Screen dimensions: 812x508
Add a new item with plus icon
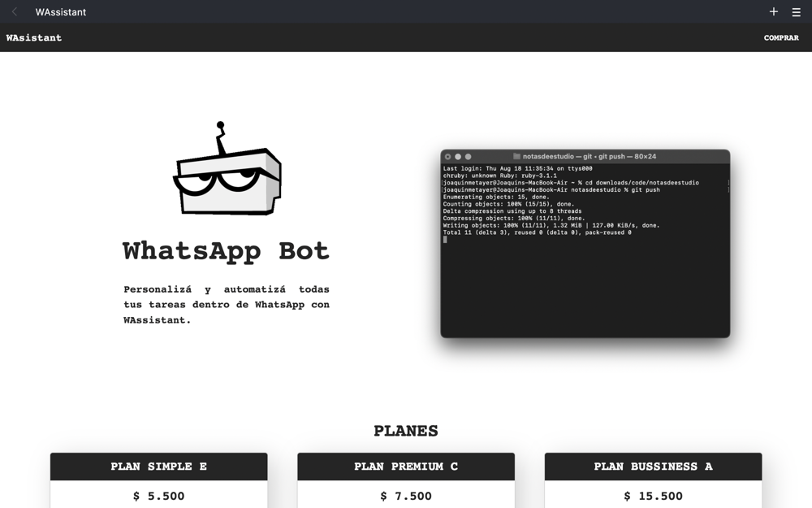[x=774, y=11]
